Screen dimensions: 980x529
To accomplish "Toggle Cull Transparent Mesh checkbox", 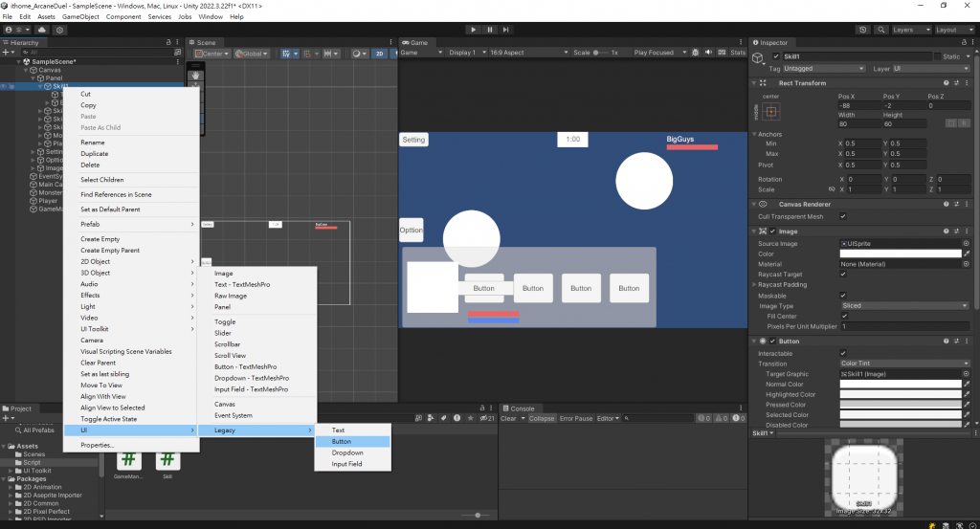I will [x=843, y=216].
